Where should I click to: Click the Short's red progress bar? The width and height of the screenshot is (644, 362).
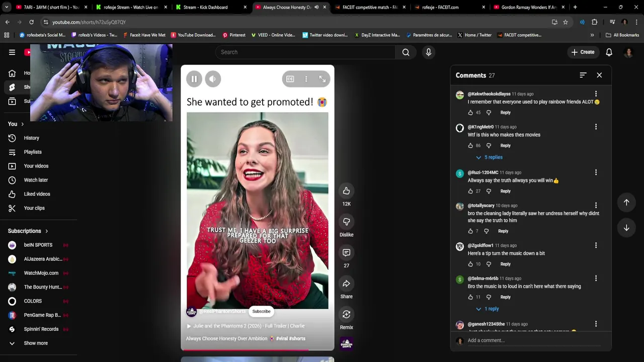click(x=257, y=349)
